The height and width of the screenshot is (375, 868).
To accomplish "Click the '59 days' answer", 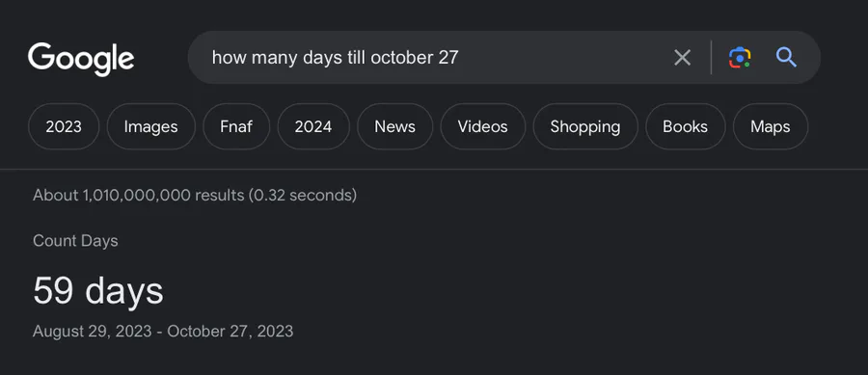I will pyautogui.click(x=98, y=290).
